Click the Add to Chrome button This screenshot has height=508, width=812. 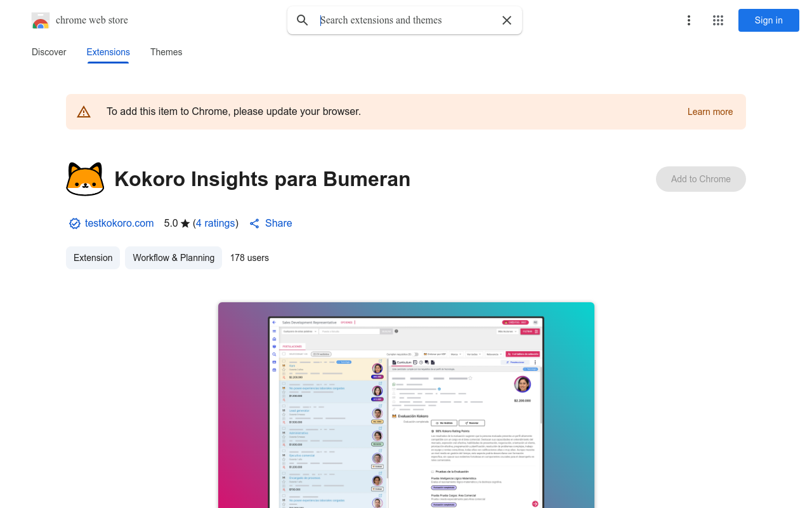(701, 179)
